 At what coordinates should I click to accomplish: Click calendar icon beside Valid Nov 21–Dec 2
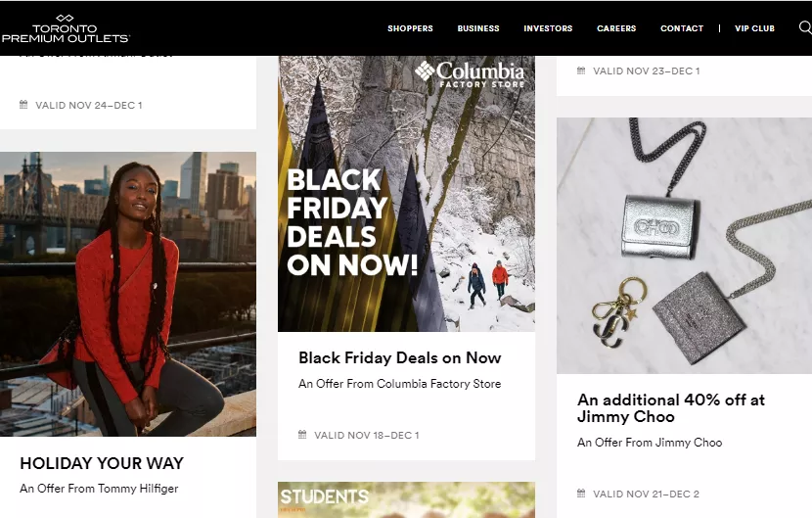click(x=581, y=494)
